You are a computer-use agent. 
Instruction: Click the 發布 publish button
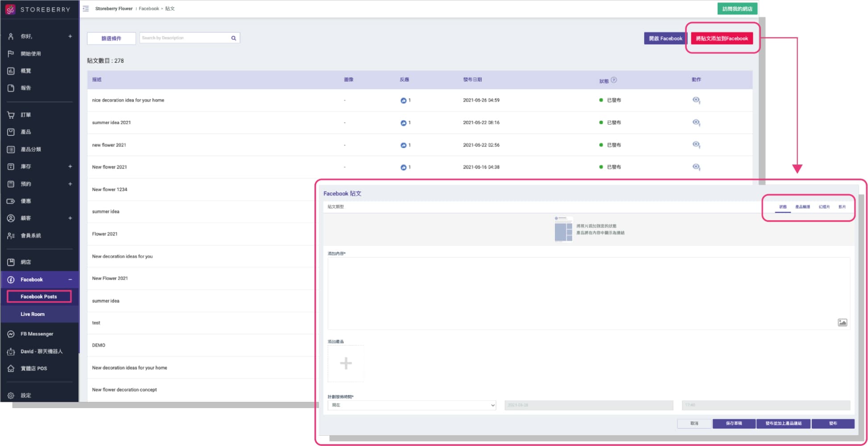tap(833, 423)
